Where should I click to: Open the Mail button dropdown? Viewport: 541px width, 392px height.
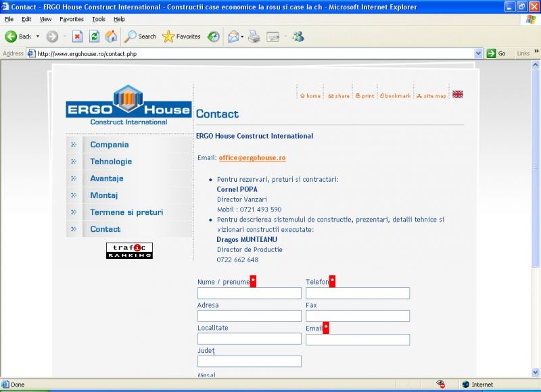point(241,36)
